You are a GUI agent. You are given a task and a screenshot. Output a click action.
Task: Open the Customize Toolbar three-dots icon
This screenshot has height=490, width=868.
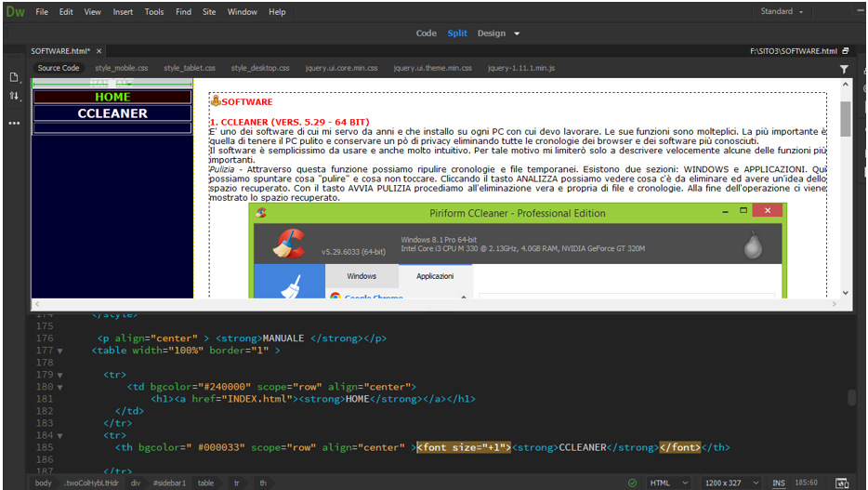pyautogui.click(x=14, y=123)
